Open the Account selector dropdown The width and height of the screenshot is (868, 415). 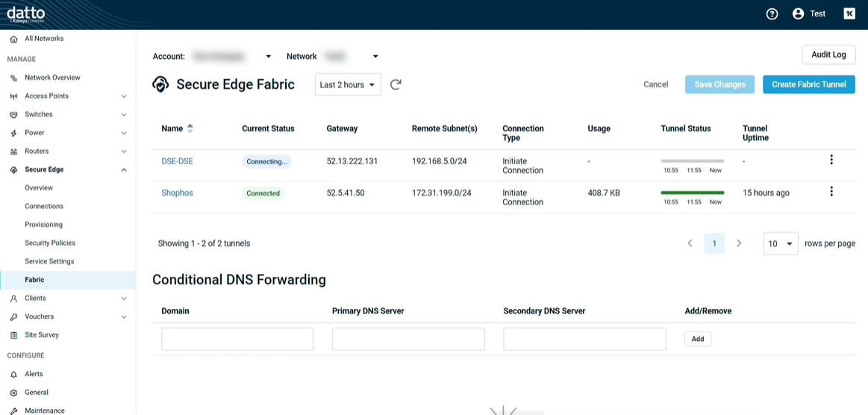(x=268, y=57)
